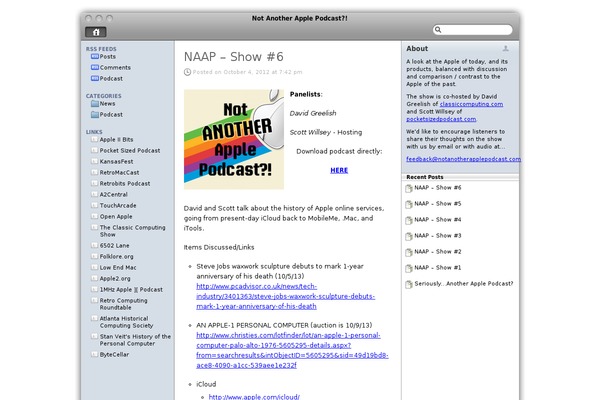Open the RetroMacCast link
The width and height of the screenshot is (600, 400).
click(x=119, y=172)
